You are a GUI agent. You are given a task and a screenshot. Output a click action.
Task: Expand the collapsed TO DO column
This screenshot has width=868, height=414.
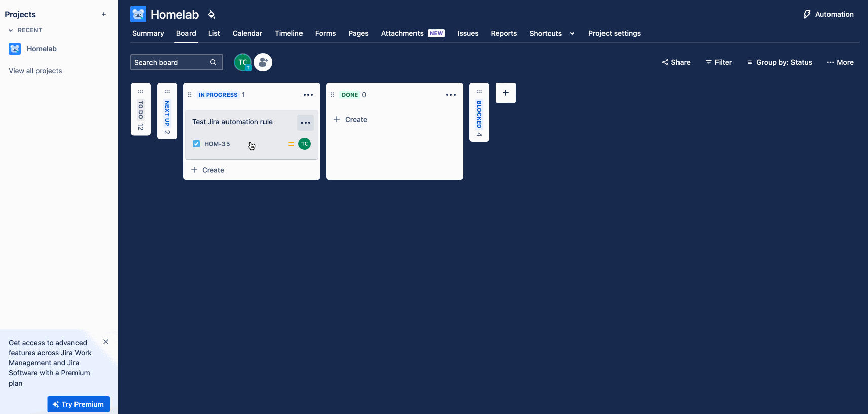tap(141, 109)
